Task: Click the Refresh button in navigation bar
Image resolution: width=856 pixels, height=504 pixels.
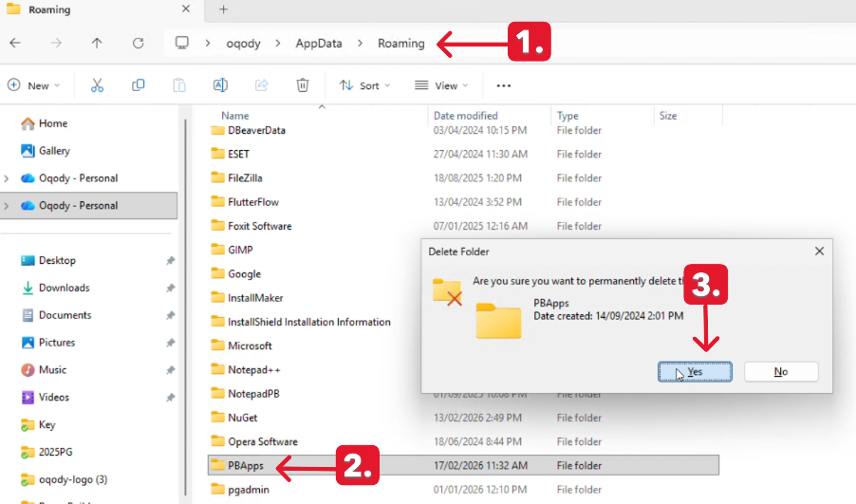Action: [139, 44]
